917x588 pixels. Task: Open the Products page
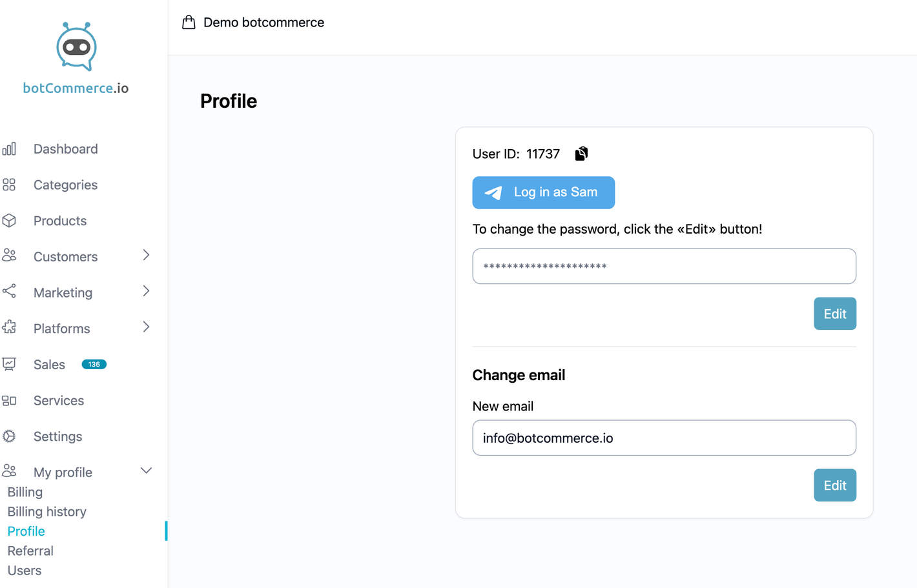[60, 221]
